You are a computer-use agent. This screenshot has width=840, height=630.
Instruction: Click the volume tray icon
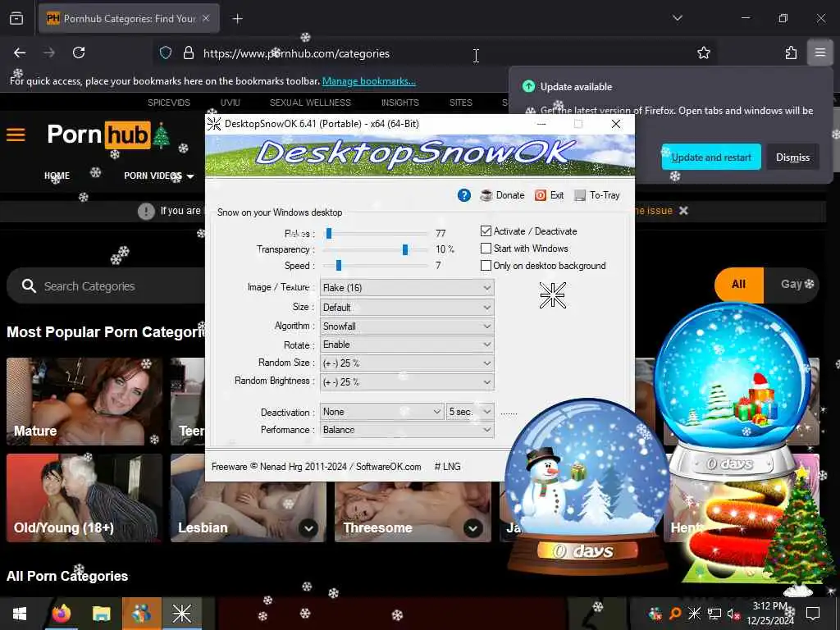click(733, 614)
